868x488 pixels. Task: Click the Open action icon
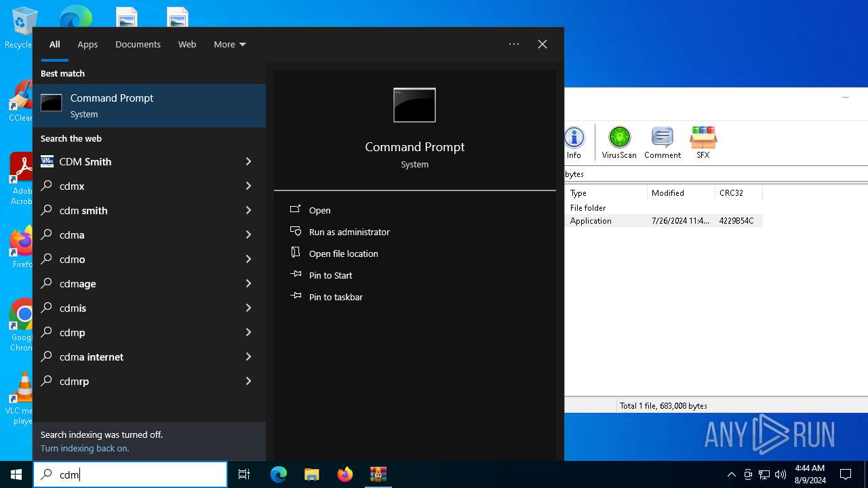pos(296,210)
